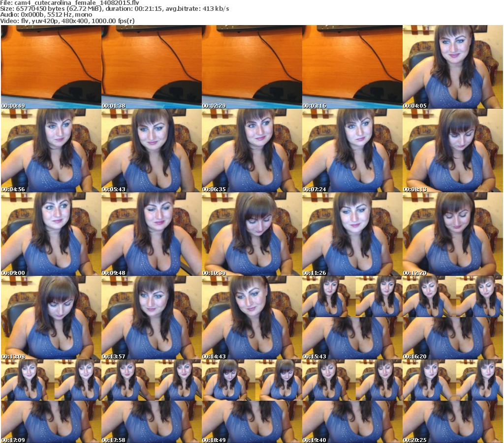Select the thumbnail stamped 00:20:25
The image size is (504, 443).
tap(453, 401)
